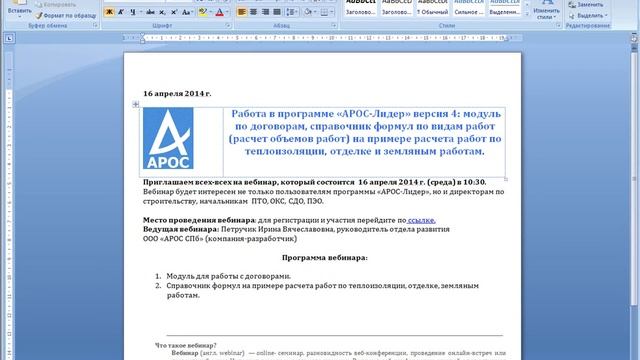Open borders dropdown arrow
The width and height of the screenshot is (640, 360).
332,12
